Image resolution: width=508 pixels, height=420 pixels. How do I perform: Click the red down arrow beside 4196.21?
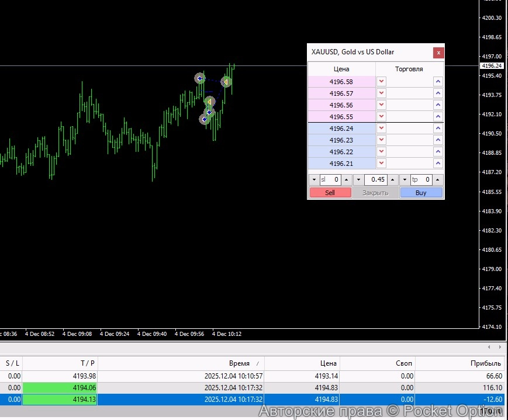381,164
